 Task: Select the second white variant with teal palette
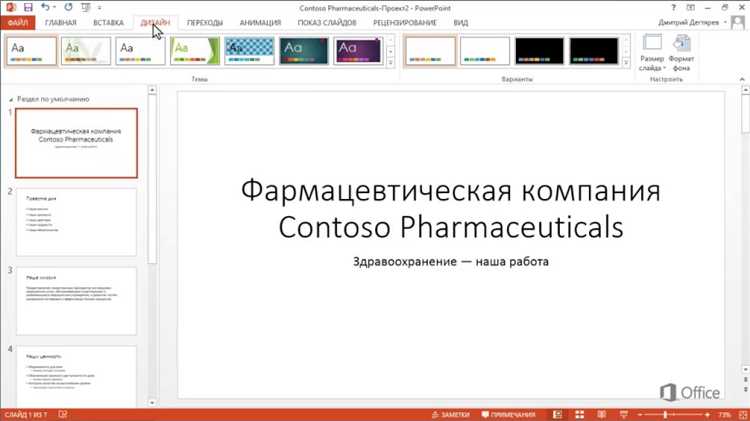485,51
